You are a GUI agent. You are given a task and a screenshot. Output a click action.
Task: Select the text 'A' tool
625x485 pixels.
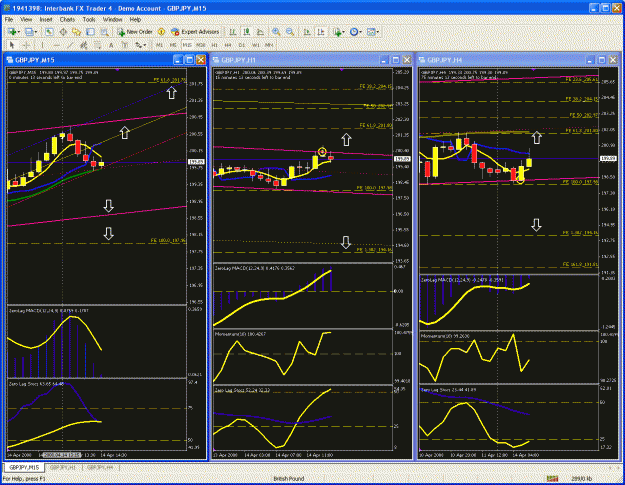tap(111, 45)
